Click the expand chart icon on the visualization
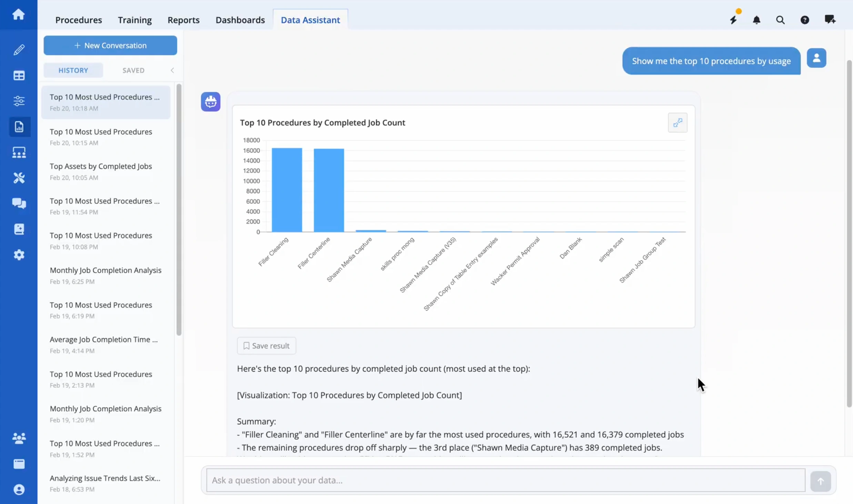Screen dimensions: 853x504 click(x=678, y=122)
